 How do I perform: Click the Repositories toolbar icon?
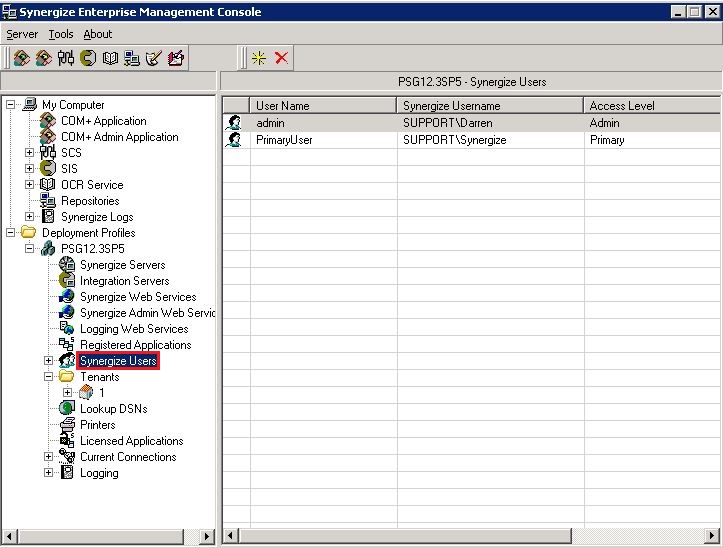[132, 58]
